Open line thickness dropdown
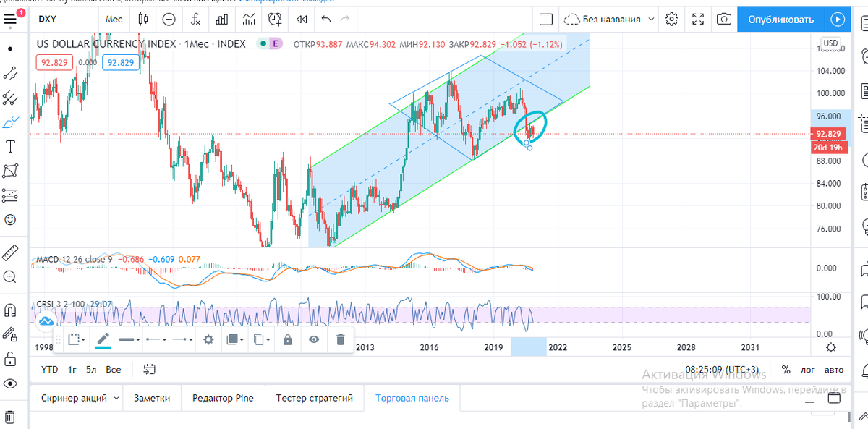868x429 pixels. [x=129, y=339]
